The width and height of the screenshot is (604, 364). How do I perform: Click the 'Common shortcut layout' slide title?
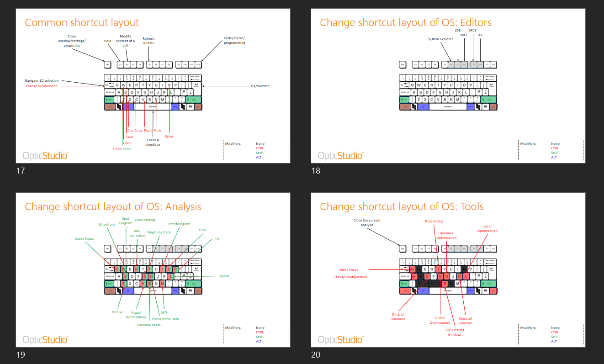82,22
